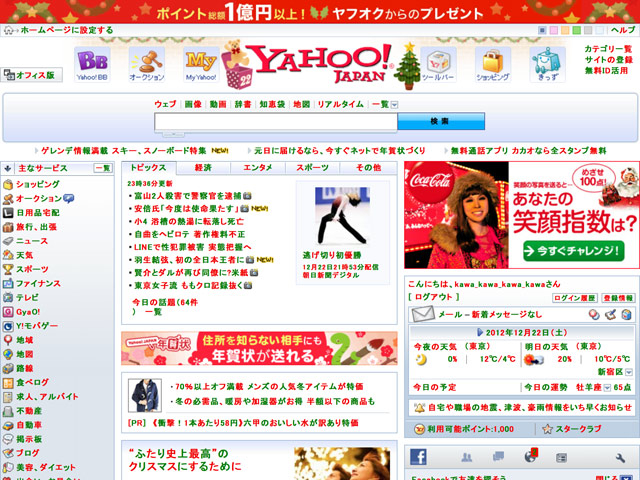Click the スタークラブ star icon
This screenshot has width=640, height=480.
[x=547, y=429]
